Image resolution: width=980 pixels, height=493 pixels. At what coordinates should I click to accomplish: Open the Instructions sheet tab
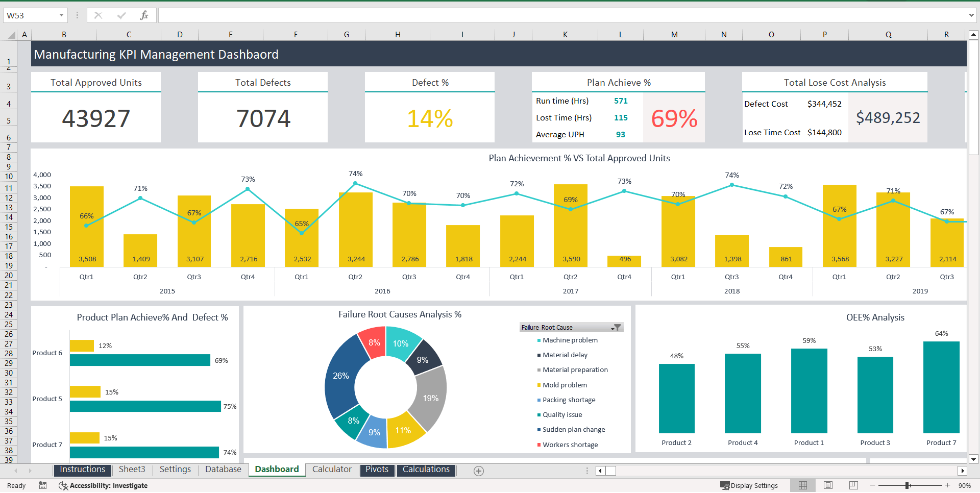point(82,470)
